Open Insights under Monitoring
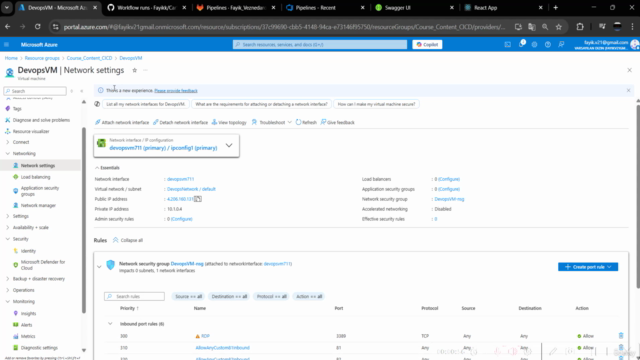 (28, 313)
